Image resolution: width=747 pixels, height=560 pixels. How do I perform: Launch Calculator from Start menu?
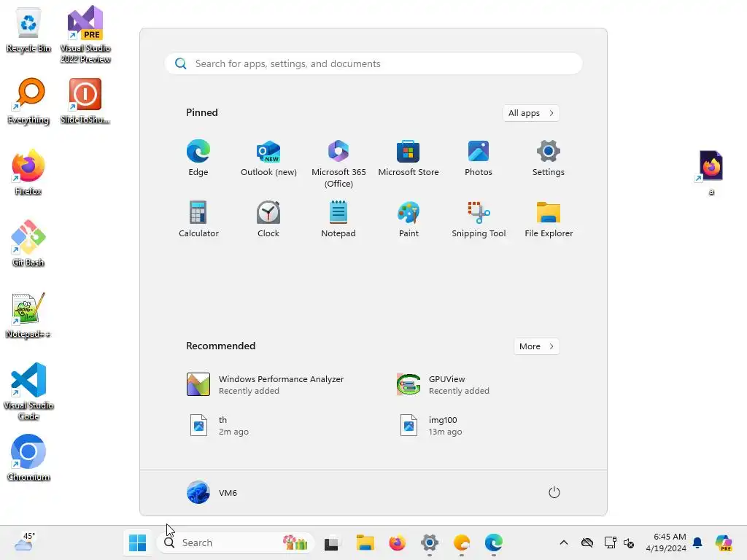(198, 219)
